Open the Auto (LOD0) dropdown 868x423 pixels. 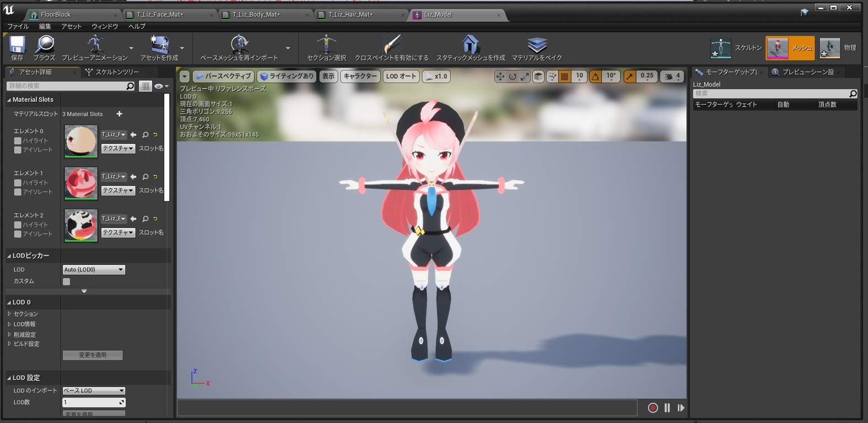94,269
